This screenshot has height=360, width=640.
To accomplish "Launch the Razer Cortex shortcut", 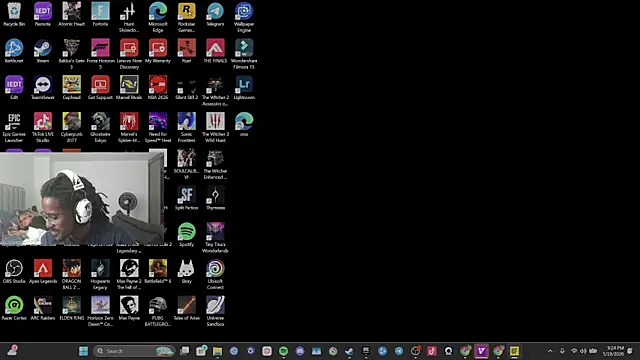I will (14, 308).
